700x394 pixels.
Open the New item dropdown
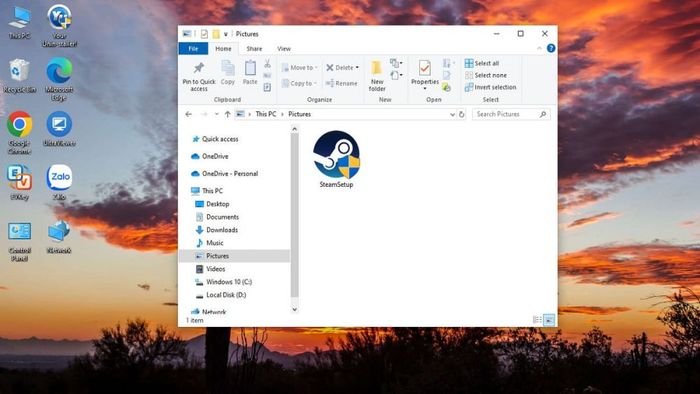tap(396, 63)
